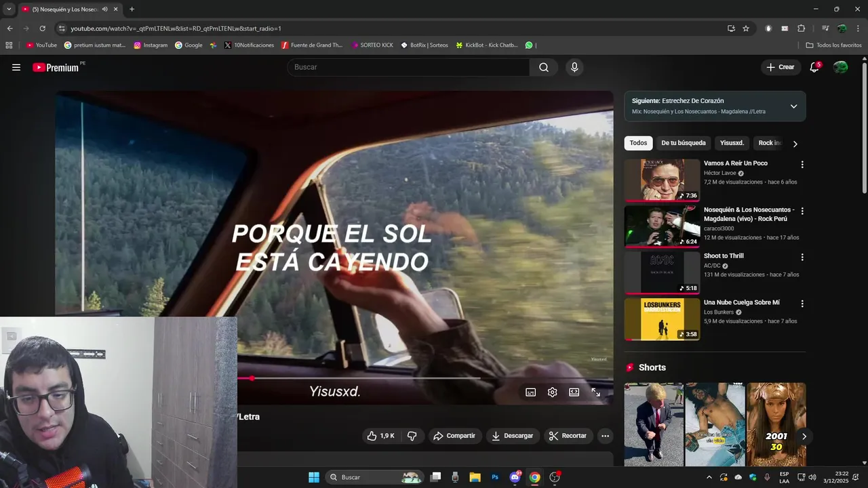Image resolution: width=868 pixels, height=488 pixels.
Task: Click the search magnifier button
Action: (544, 67)
